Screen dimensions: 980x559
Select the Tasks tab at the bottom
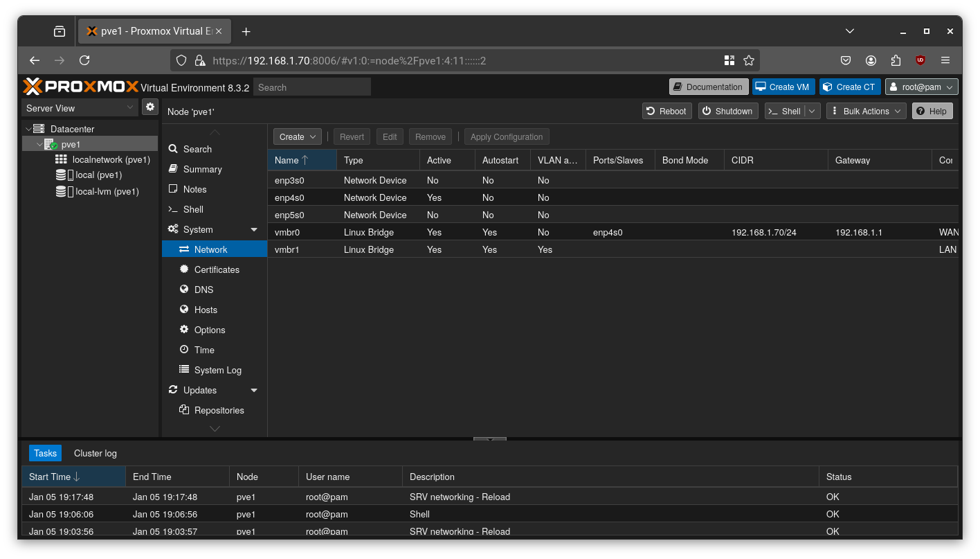pos(45,453)
